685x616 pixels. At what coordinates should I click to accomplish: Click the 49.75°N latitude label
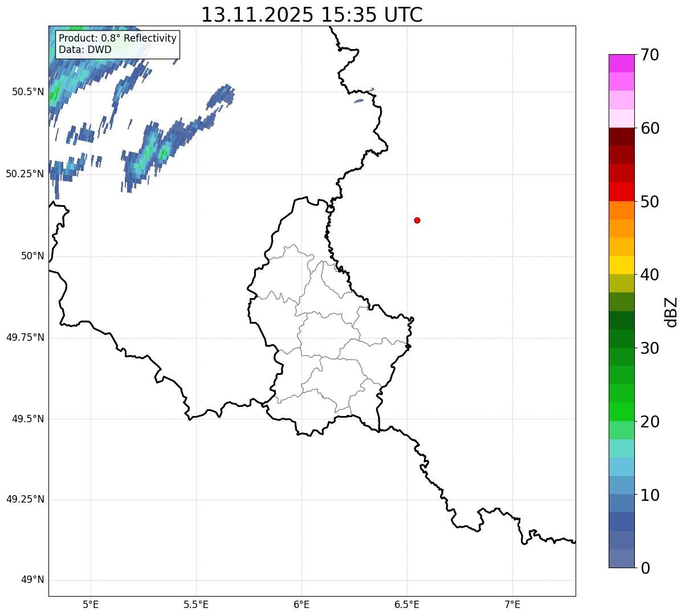tap(25, 337)
